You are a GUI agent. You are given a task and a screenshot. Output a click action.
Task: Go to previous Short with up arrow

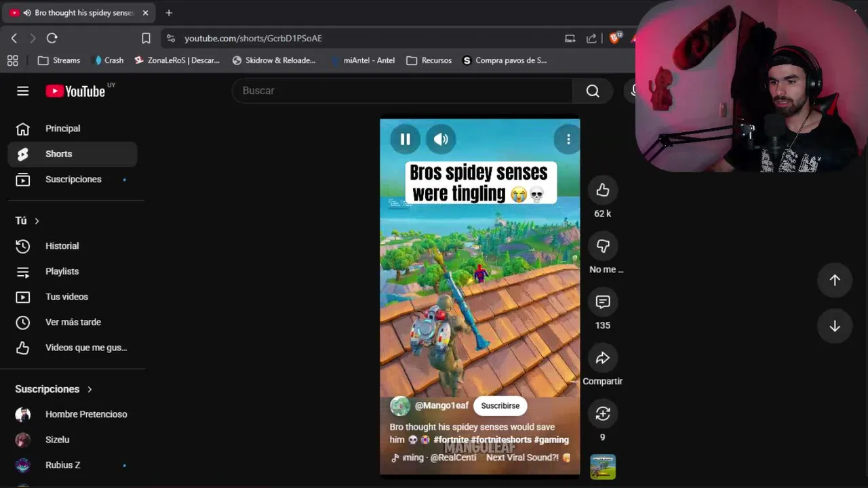835,280
